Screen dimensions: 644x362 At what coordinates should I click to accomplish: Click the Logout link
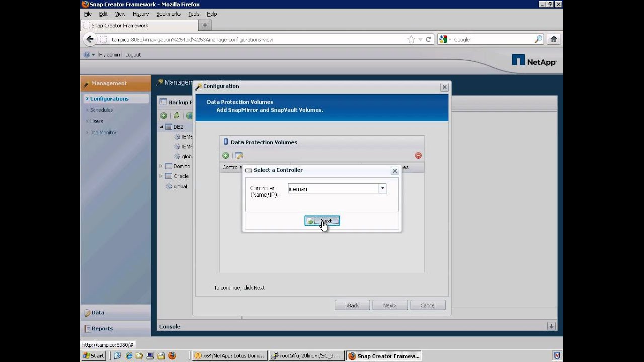pyautogui.click(x=133, y=55)
